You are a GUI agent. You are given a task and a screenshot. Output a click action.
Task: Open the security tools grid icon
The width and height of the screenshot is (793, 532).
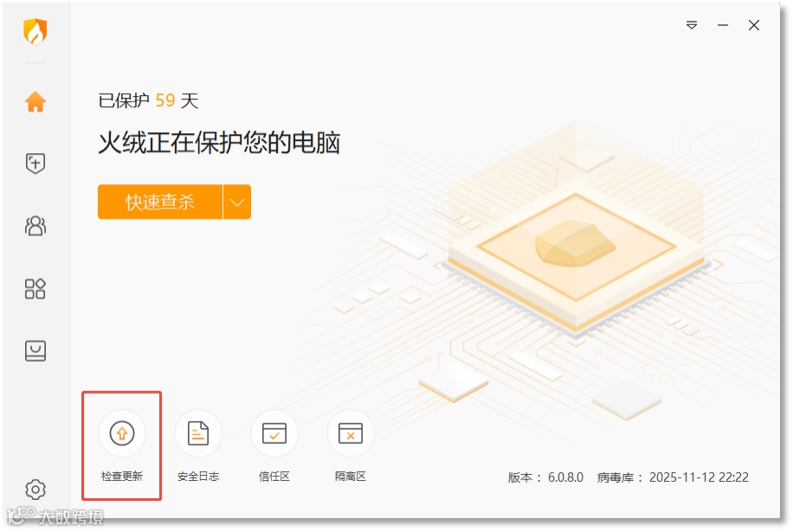coord(35,288)
